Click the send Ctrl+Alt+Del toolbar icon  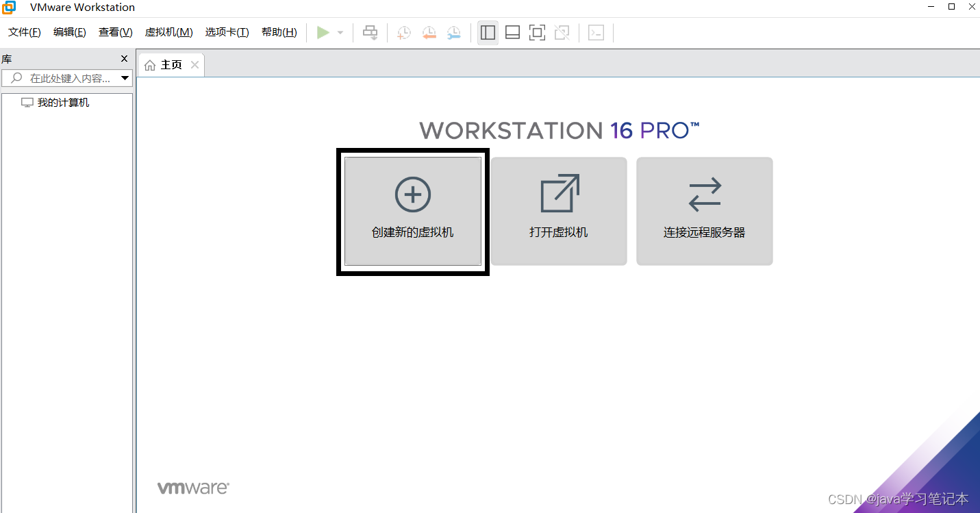coord(370,32)
